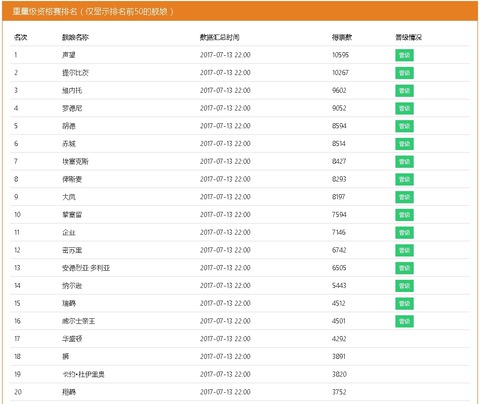Click the 得票数 column header
This screenshot has width=480, height=404.
tap(342, 37)
